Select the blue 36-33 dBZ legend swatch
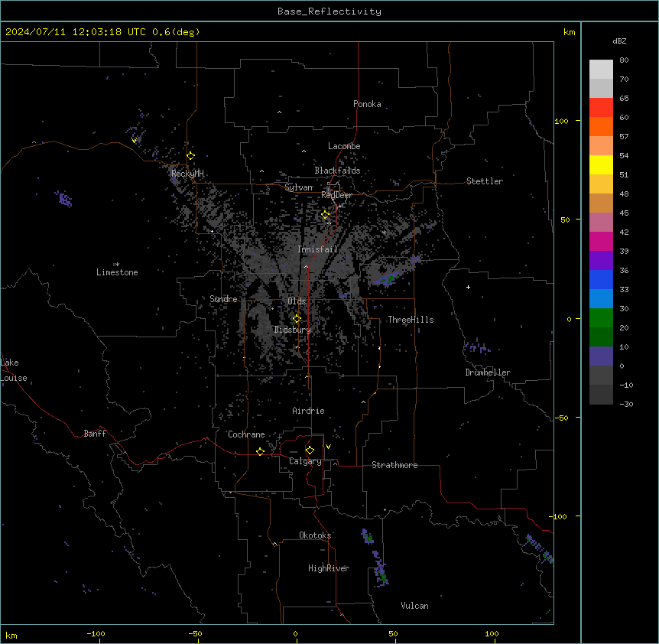 [x=601, y=279]
